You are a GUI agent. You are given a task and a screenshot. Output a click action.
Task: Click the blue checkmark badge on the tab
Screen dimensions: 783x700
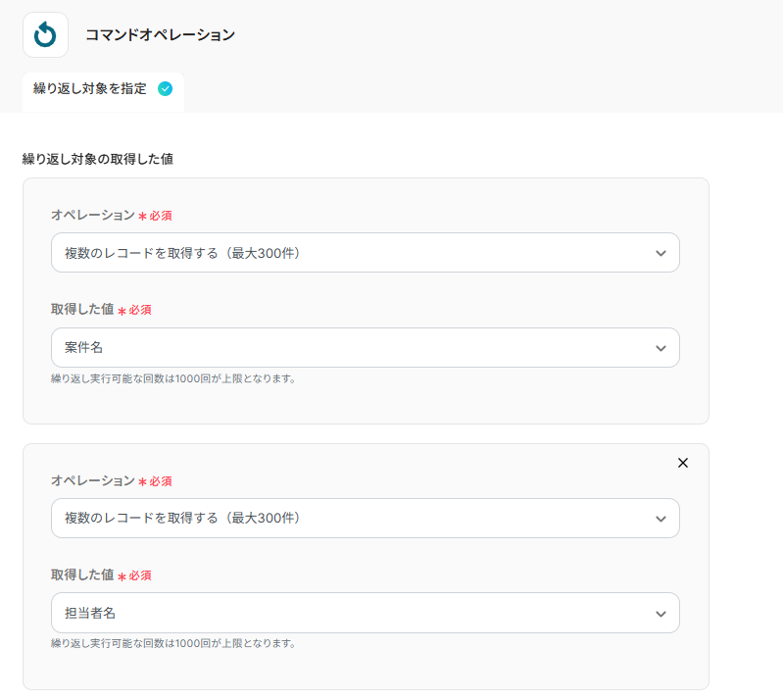pos(165,89)
